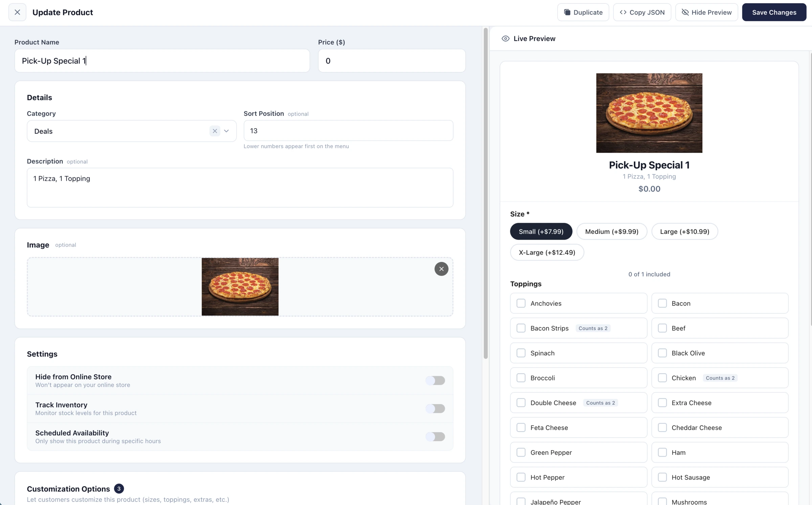Select the Spinach topping
This screenshot has height=505, width=812.
coord(521,353)
